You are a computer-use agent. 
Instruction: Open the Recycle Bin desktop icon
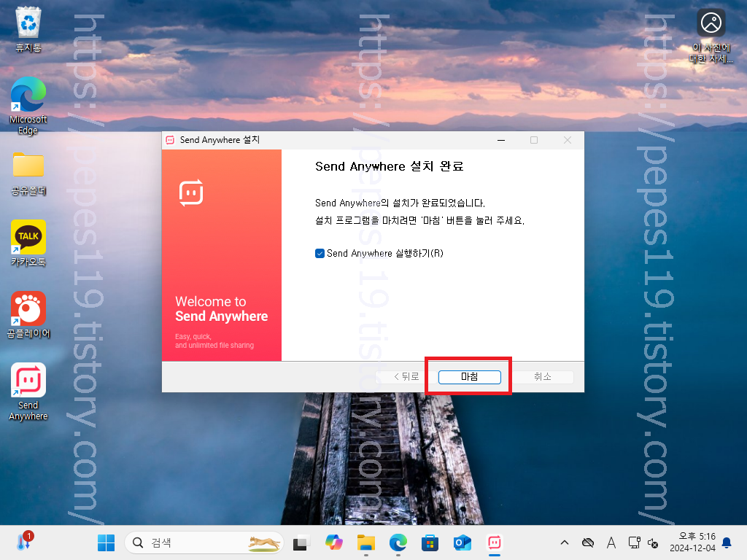pos(28,30)
